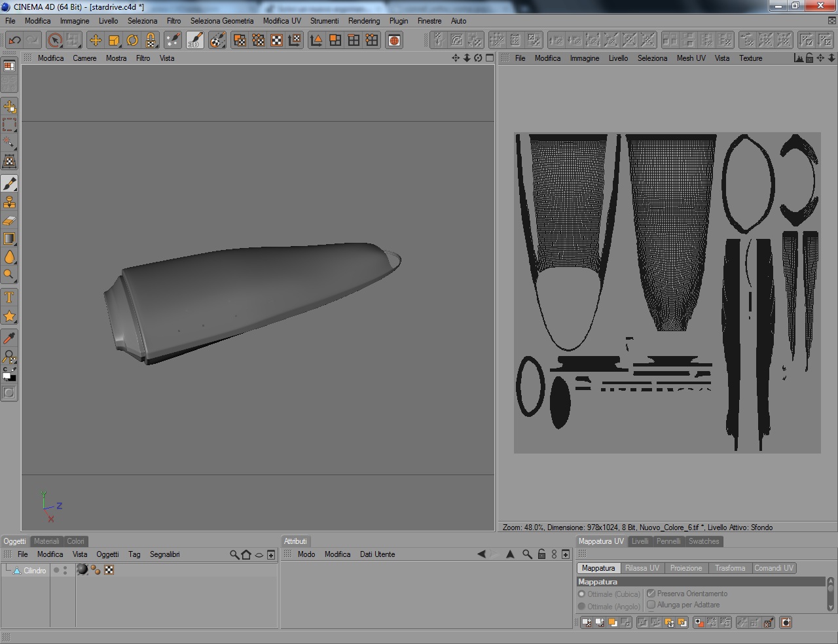Screen dimensions: 838x644
Task: Select the Rotate tool in top toolbar
Action: click(x=132, y=41)
